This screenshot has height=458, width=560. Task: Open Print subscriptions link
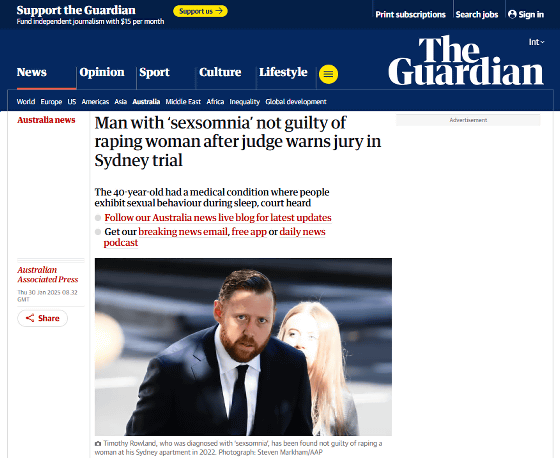(x=410, y=15)
